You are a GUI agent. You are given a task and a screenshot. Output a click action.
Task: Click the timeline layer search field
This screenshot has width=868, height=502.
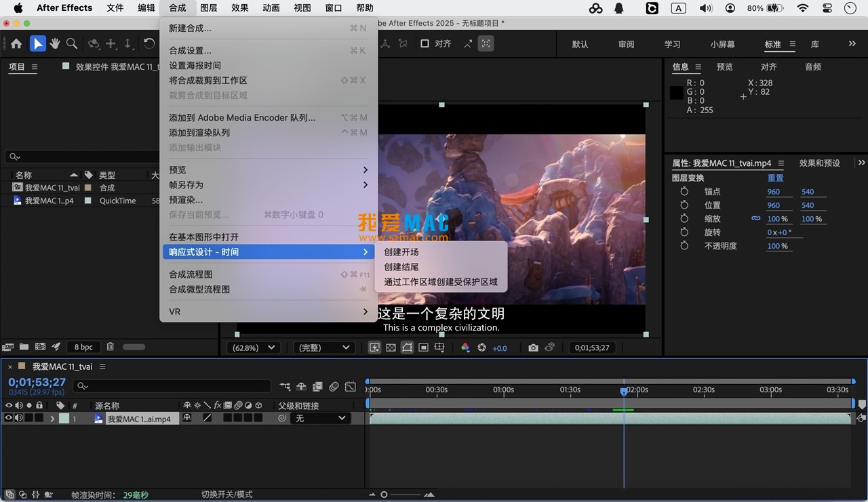tap(172, 386)
